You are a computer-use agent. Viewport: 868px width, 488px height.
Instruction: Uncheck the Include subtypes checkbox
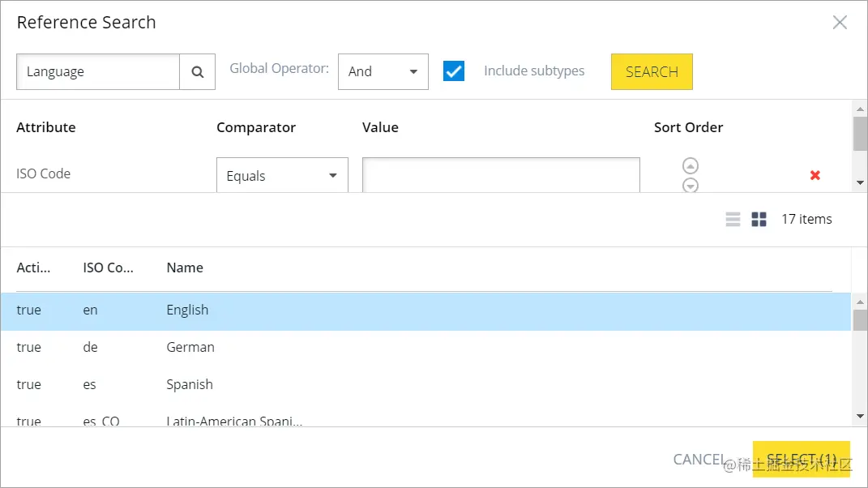(x=454, y=71)
